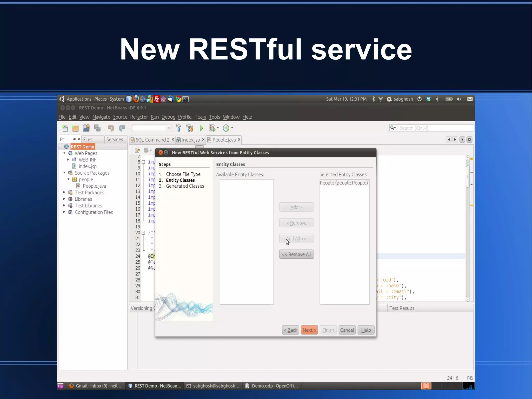Open the Applications menu in top panel

[79, 99]
